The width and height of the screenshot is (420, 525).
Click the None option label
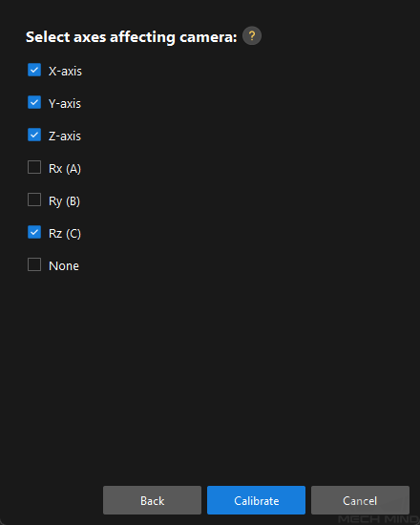[64, 266]
